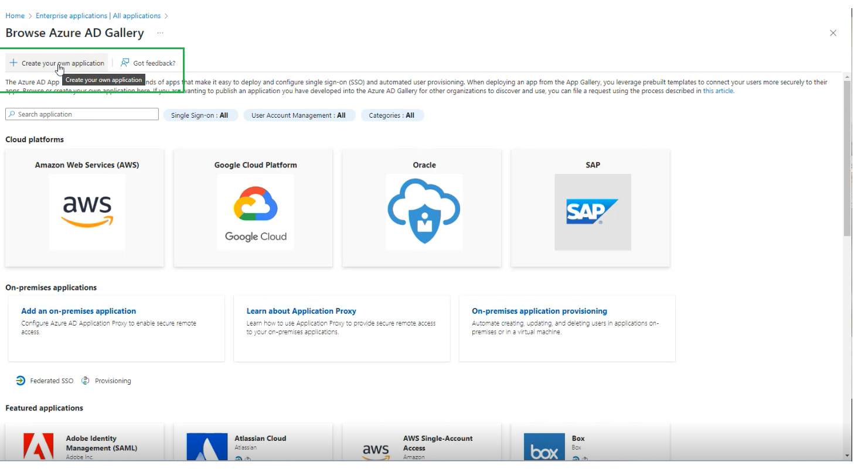The height and width of the screenshot is (469, 868).
Task: Close the Browse Azure AD Gallery pane
Action: pyautogui.click(x=833, y=33)
